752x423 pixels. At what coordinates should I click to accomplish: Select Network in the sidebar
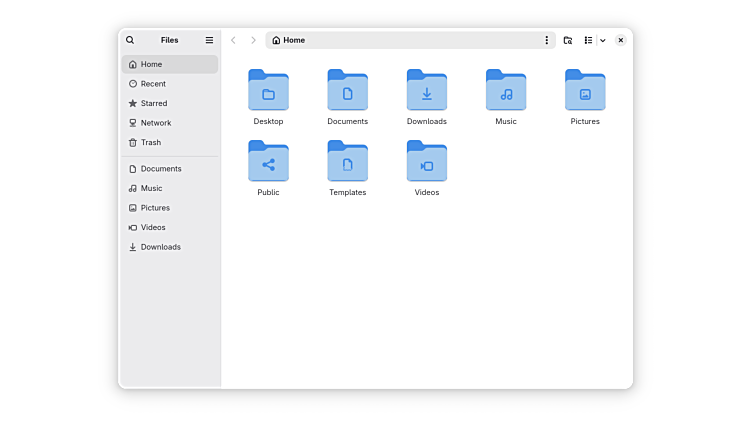click(x=155, y=123)
